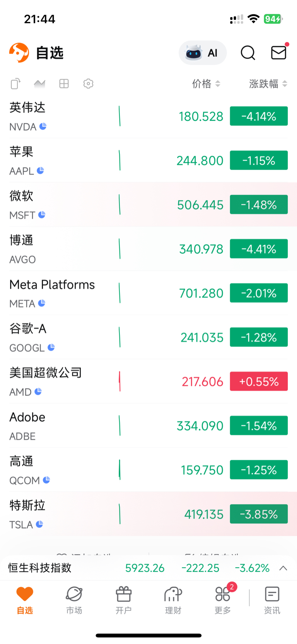Open watchlist settings hexagon gear icon
The height and width of the screenshot is (644, 297).
[88, 84]
